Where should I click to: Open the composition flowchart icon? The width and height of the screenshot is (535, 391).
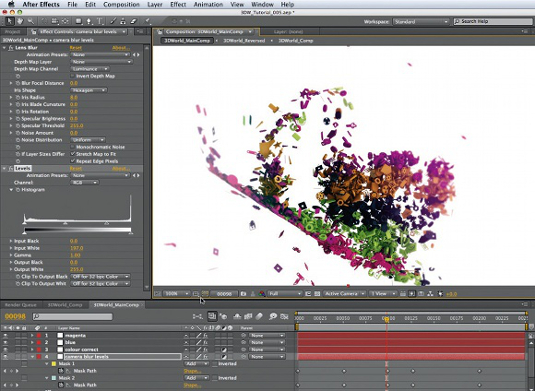pos(430,293)
